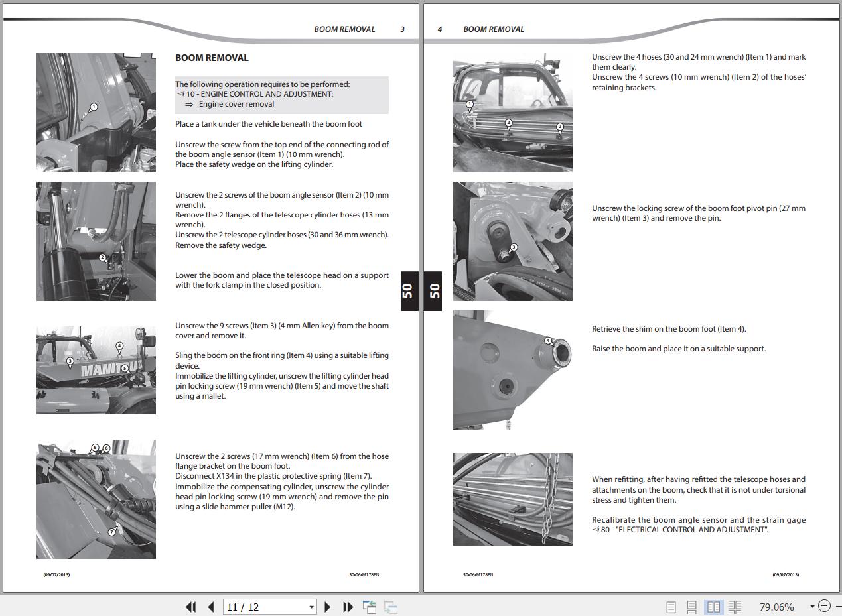Click the previous view icon

[x=370, y=607]
